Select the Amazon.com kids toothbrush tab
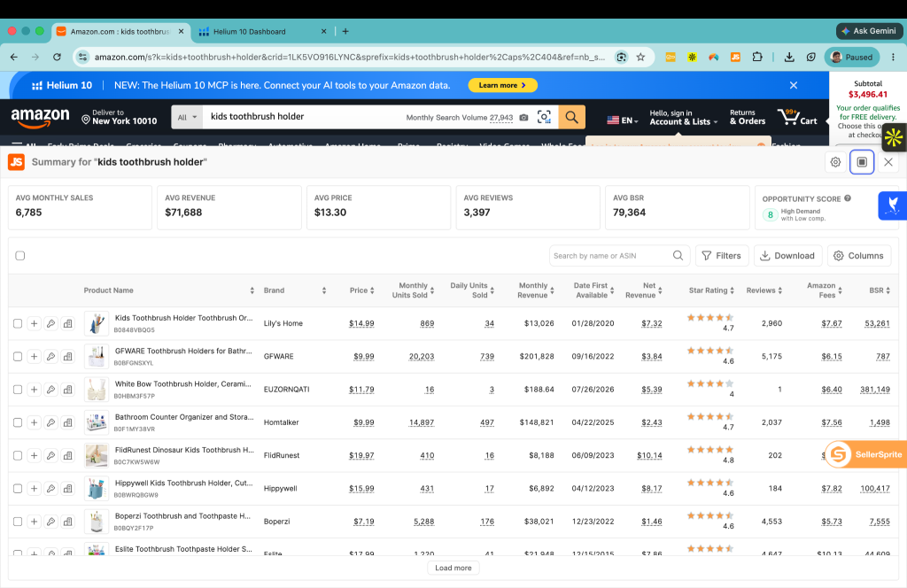The height and width of the screenshot is (588, 907). (120, 32)
